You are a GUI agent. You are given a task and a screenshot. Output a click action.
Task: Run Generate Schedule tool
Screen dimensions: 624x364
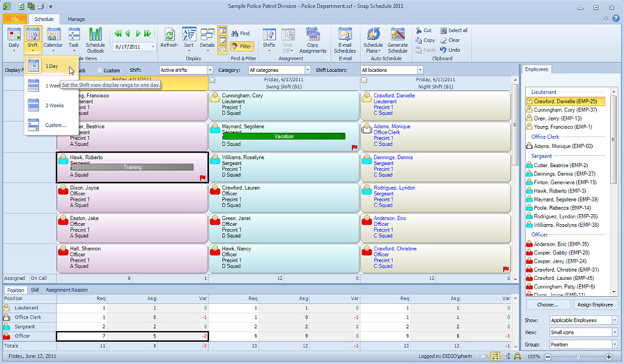[x=397, y=40]
